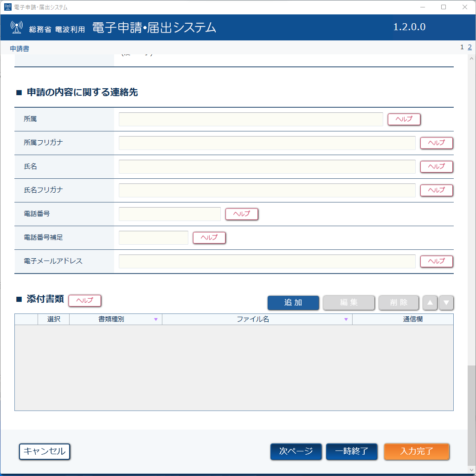Open help for the 電話番号 field
The image size is (476, 476).
pyautogui.click(x=242, y=214)
